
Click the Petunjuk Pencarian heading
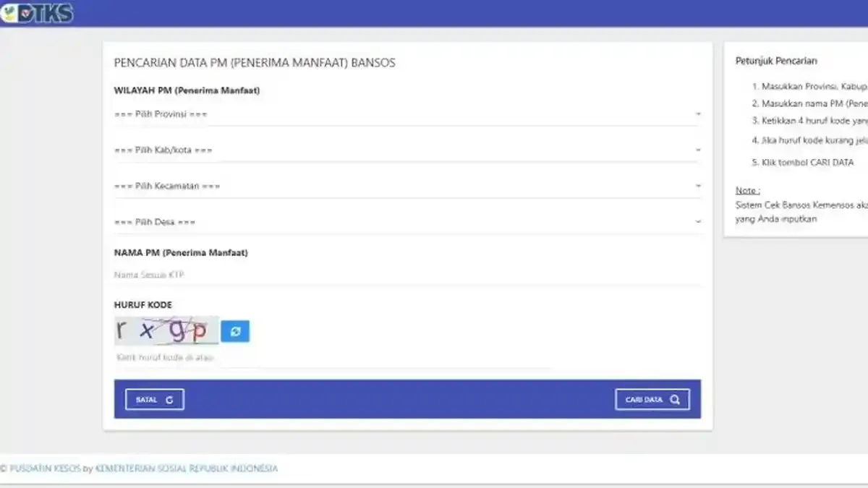click(775, 61)
